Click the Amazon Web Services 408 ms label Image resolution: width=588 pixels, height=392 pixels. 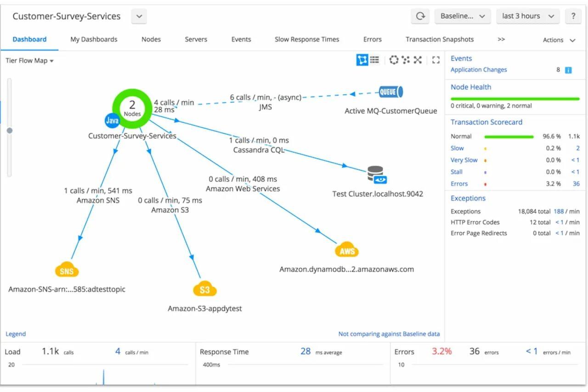[243, 184]
